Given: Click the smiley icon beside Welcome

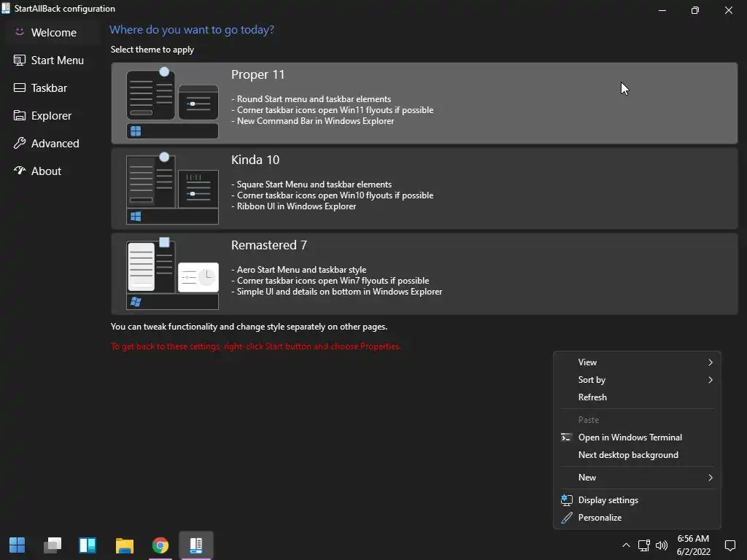Looking at the screenshot, I should (x=20, y=32).
